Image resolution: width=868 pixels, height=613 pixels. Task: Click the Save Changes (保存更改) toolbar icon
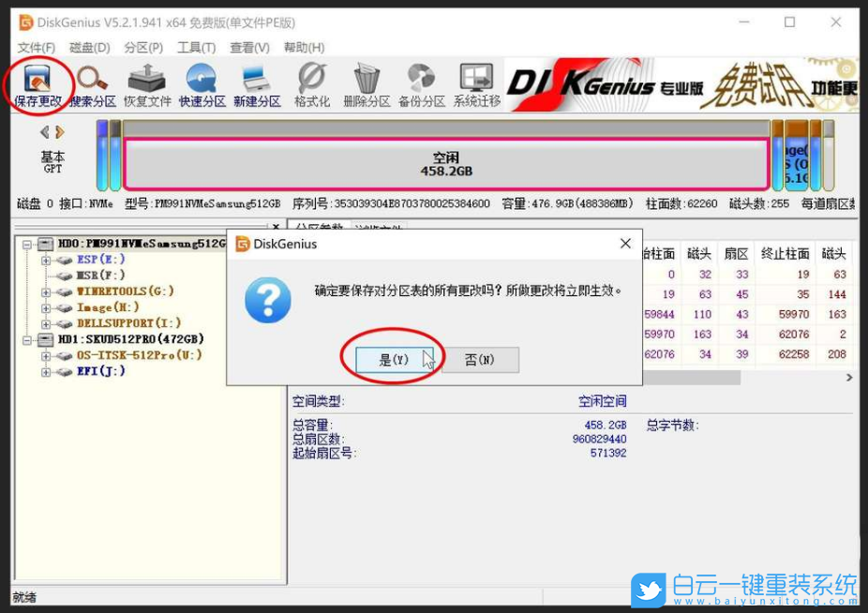(37, 84)
